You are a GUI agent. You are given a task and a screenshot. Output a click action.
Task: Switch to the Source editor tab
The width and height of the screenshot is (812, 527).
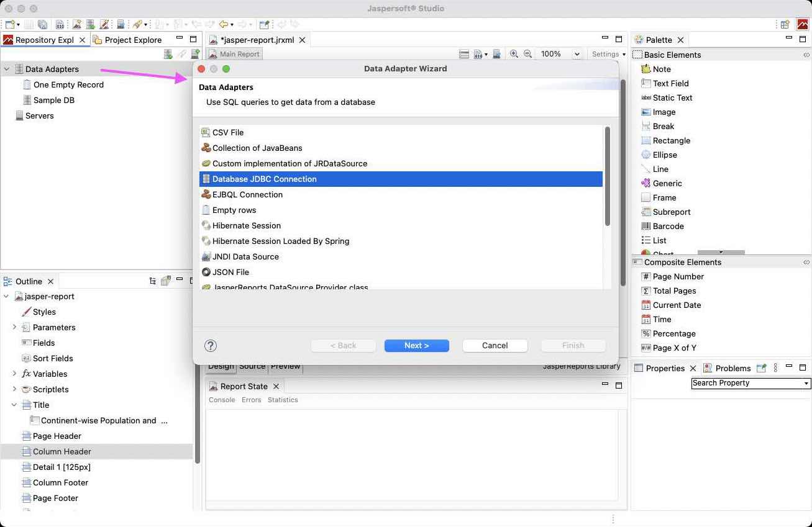[252, 366]
